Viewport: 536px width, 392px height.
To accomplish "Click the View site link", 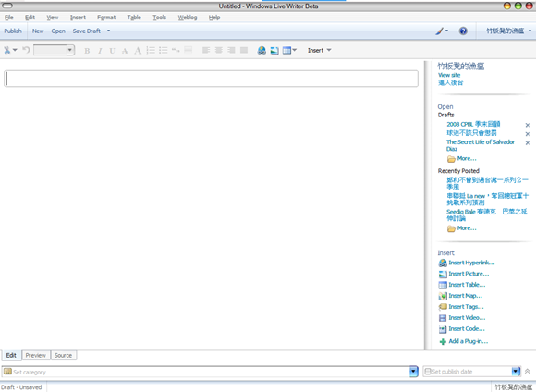I will pos(449,75).
